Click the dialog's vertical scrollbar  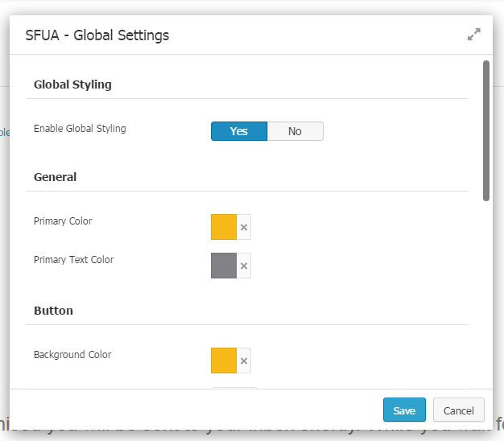pyautogui.click(x=486, y=129)
